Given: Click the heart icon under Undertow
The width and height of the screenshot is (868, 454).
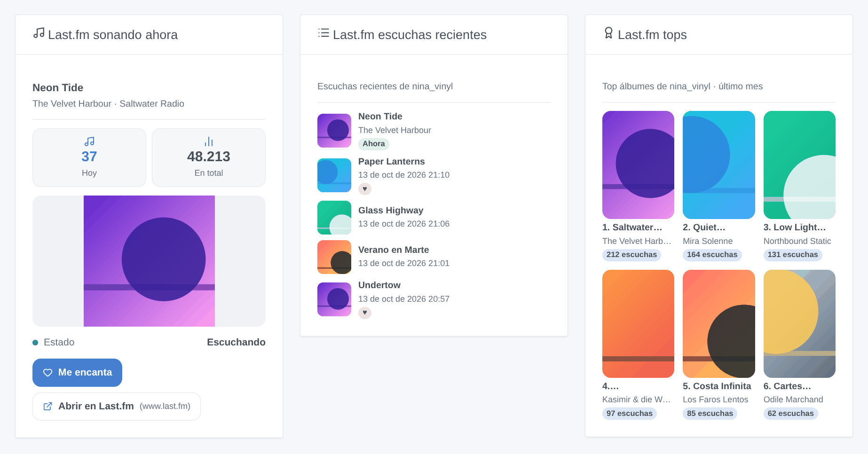Looking at the screenshot, I should 365,313.
